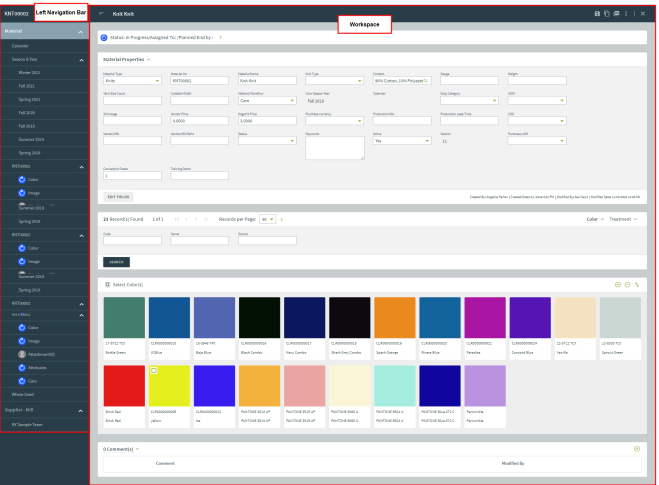Click the save icon in the header
The height and width of the screenshot is (485, 659).
(x=597, y=14)
